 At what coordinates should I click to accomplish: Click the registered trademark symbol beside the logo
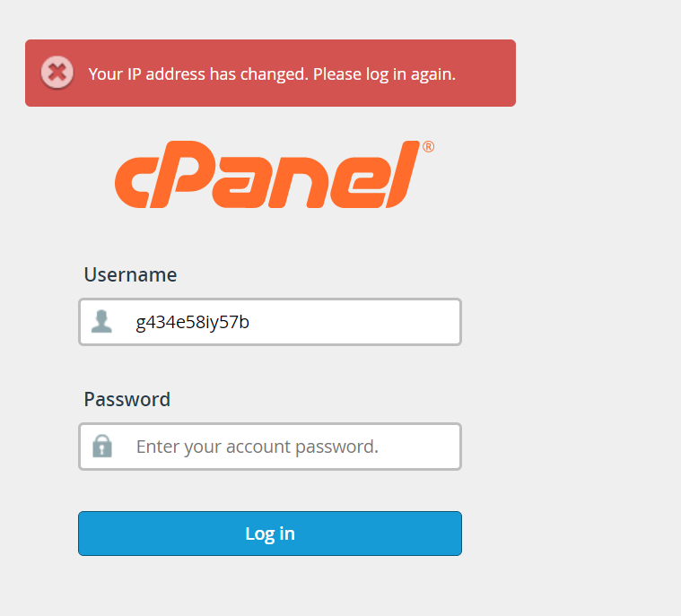pyautogui.click(x=428, y=147)
